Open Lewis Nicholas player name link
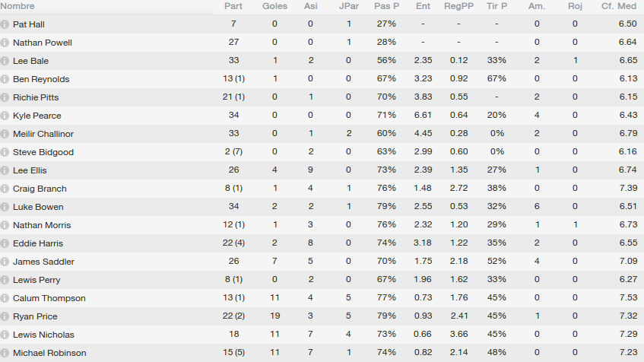 point(43,335)
